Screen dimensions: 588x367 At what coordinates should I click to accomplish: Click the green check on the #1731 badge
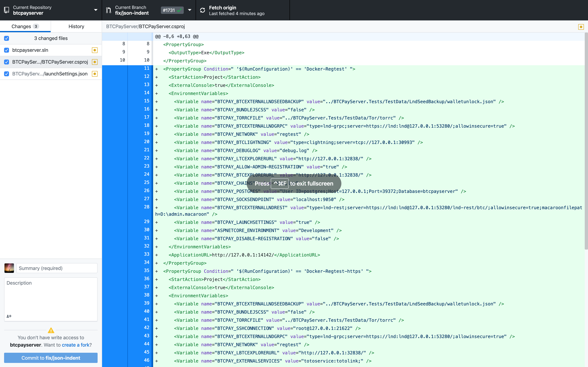pos(179,10)
